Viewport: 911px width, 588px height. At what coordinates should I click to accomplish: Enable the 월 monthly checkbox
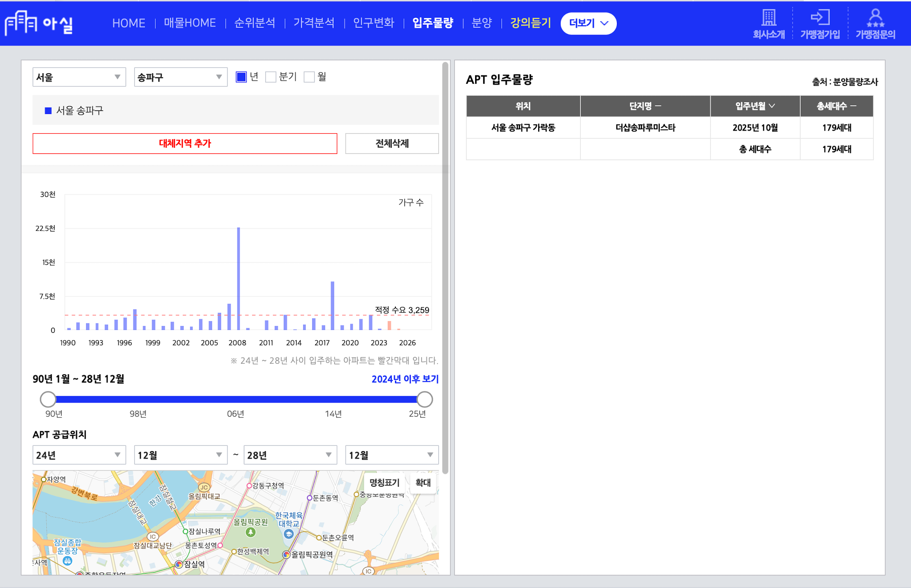click(x=309, y=77)
